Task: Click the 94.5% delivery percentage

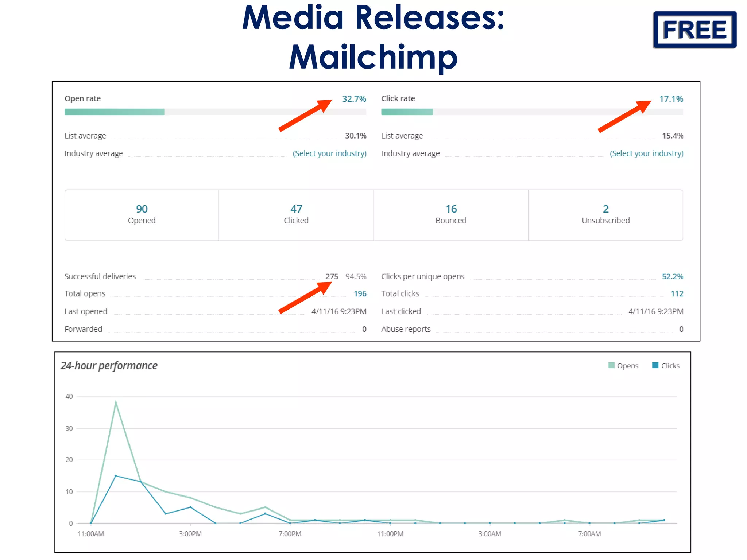Action: pyautogui.click(x=356, y=277)
